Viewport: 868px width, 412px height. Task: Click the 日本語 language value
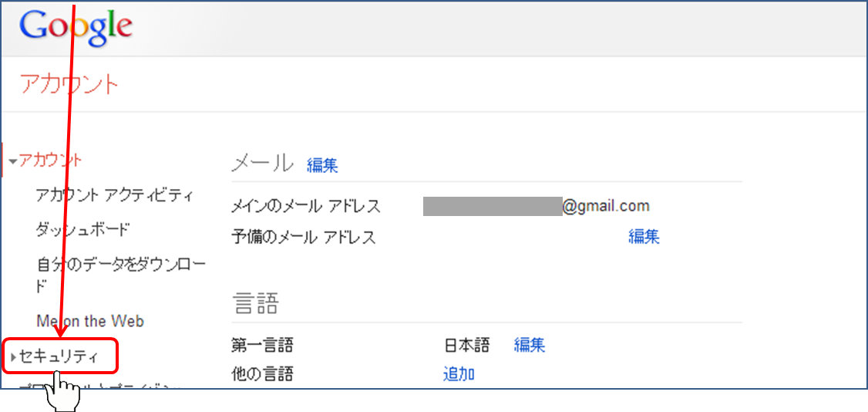(466, 345)
